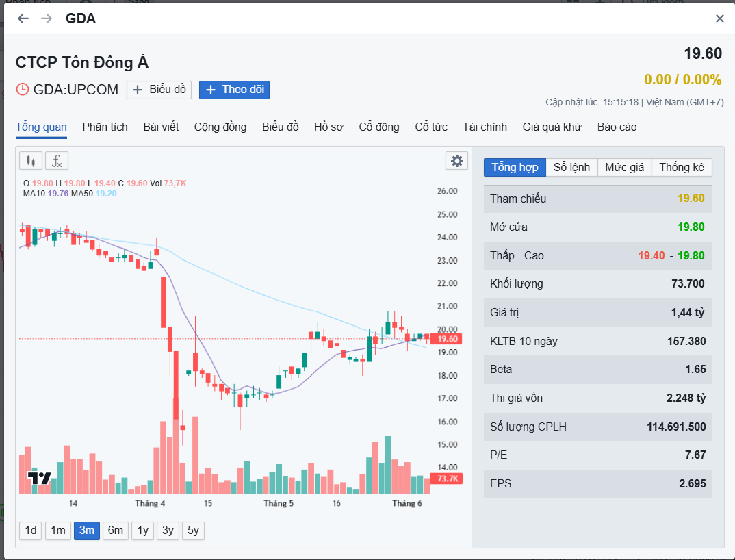Viewport: 735px width, 560px height.
Task: Open chart settings gear icon
Action: 456,161
